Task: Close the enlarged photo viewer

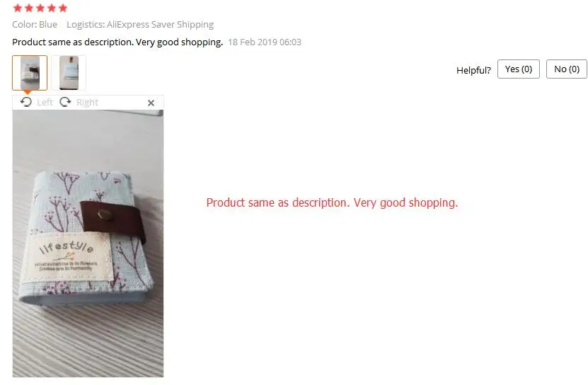Action: point(151,103)
